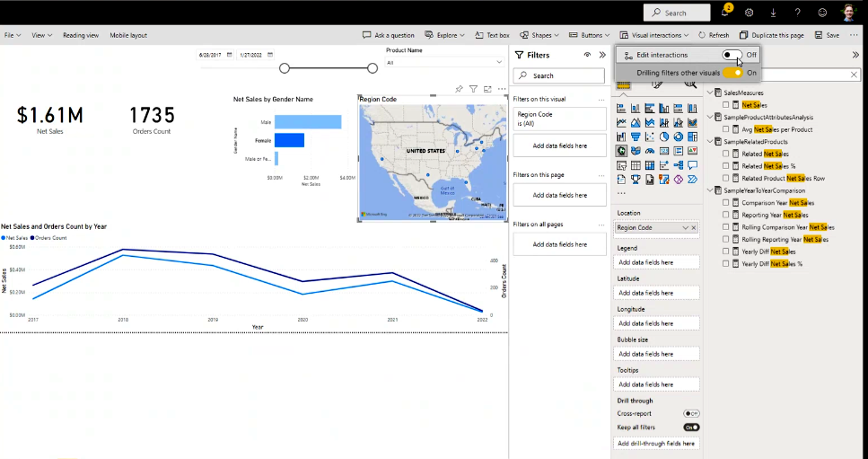Select the KPI visual icon
Screen dimensions: 868x459
click(693, 151)
